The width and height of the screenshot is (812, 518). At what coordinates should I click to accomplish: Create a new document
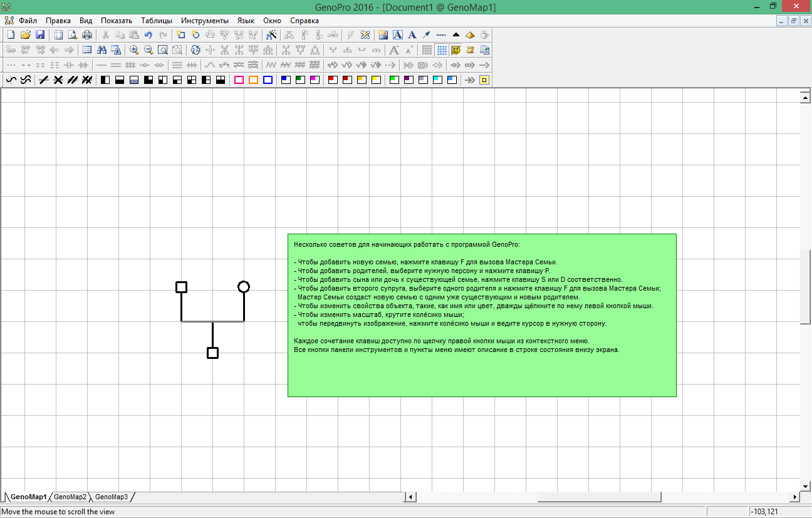click(x=11, y=35)
